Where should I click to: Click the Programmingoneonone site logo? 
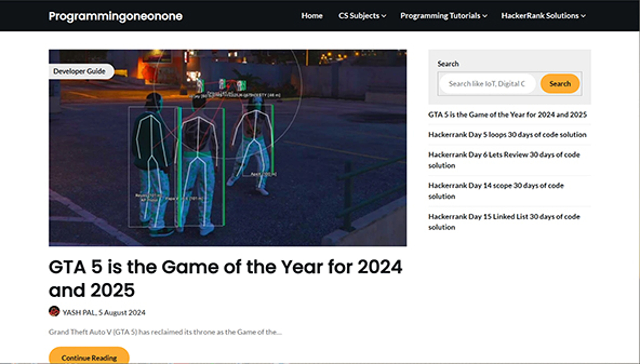pyautogui.click(x=115, y=16)
